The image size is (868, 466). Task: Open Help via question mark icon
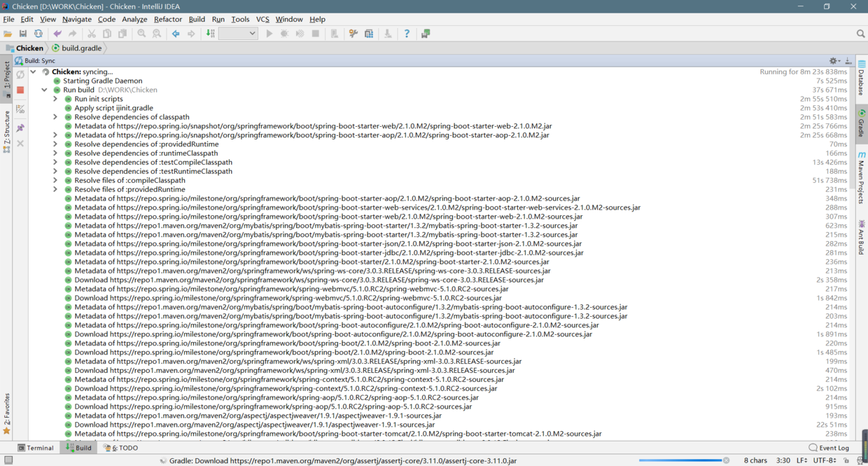point(407,34)
